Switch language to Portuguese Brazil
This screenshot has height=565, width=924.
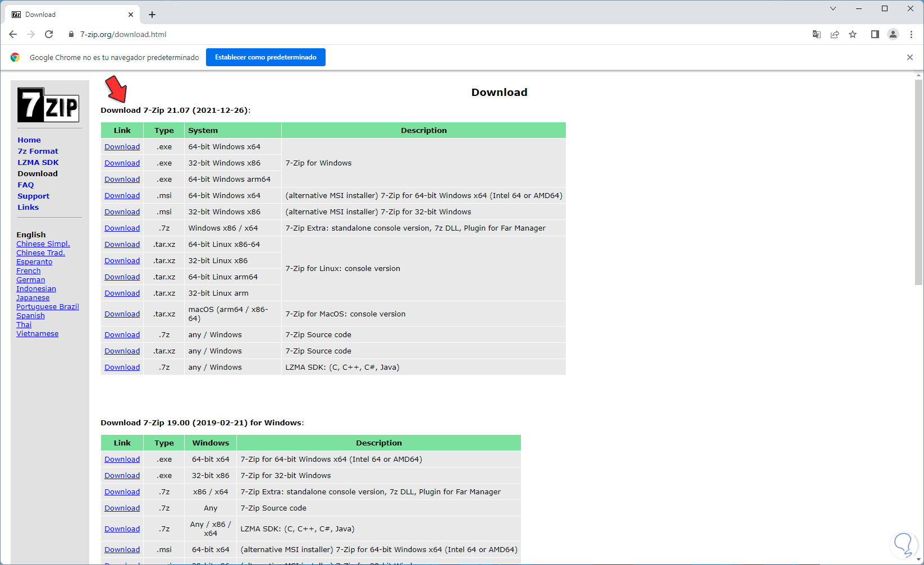48,307
